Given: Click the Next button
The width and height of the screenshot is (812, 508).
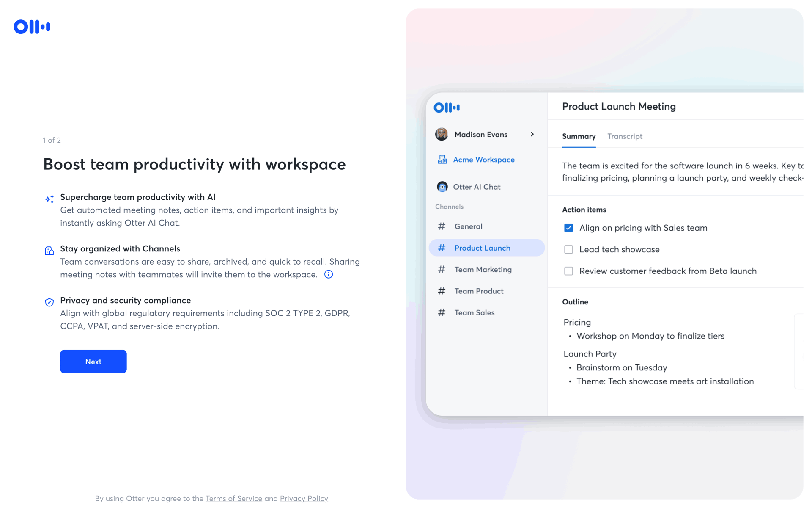Looking at the screenshot, I should click(93, 362).
